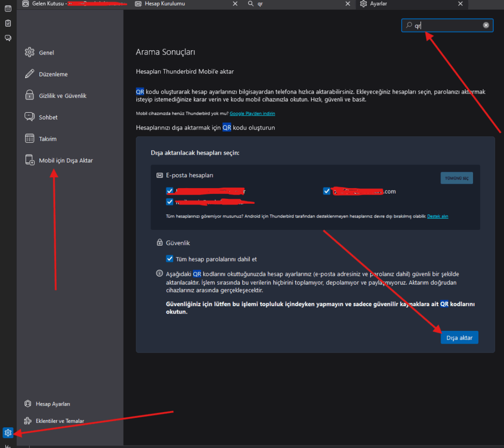This screenshot has width=504, height=448.
Task: Close the Hesap Kurulumu tab
Action: point(235,4)
